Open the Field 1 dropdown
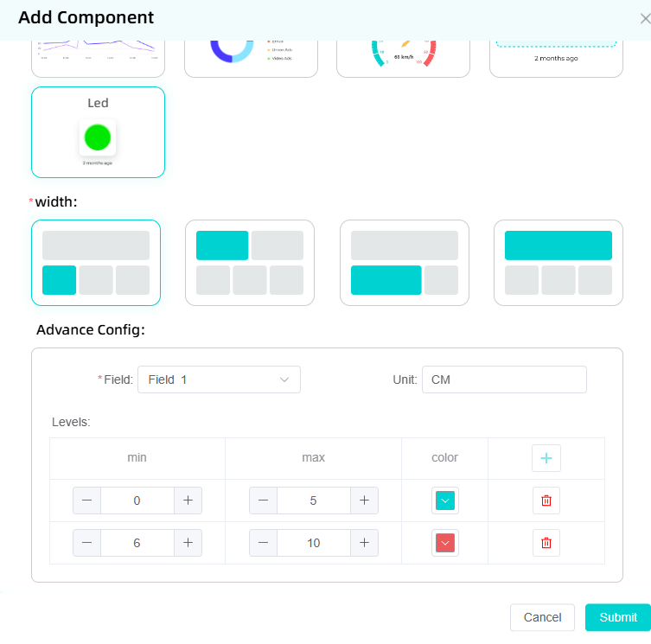Screen dimensions: 651x644 point(219,379)
